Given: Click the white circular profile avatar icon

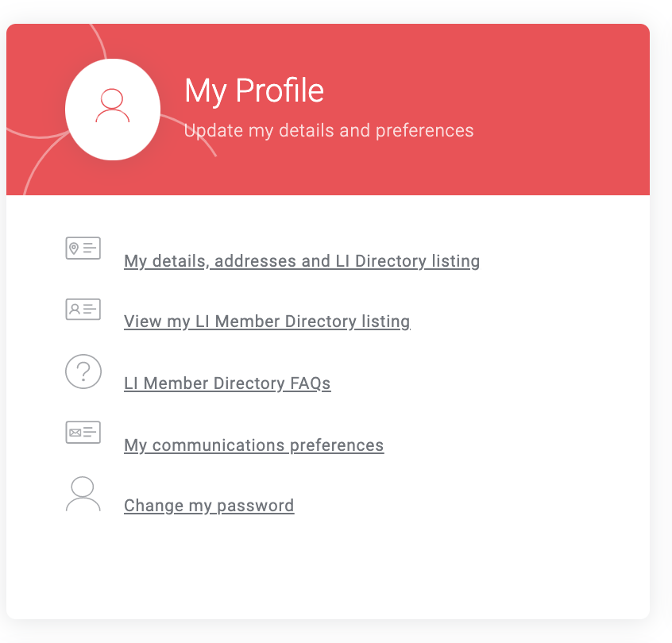Looking at the screenshot, I should coord(113,110).
